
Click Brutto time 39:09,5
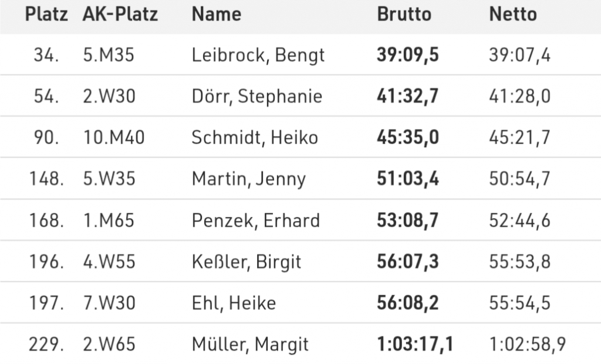click(x=407, y=55)
